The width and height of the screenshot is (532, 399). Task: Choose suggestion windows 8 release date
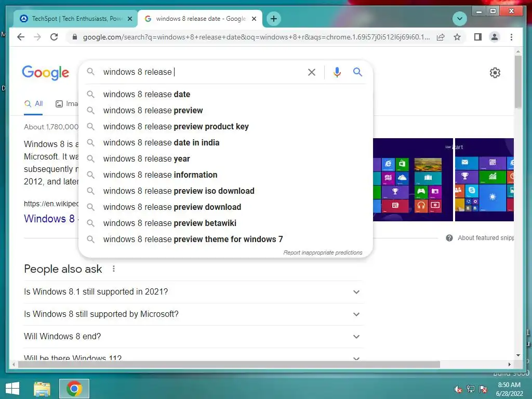pos(225,95)
